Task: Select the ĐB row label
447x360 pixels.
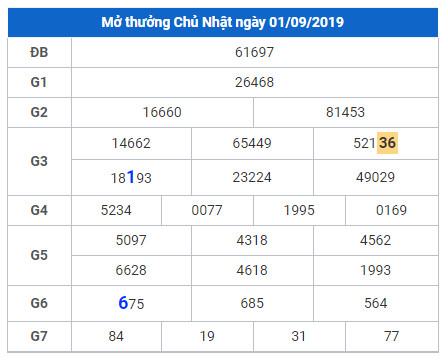Action: (x=39, y=52)
